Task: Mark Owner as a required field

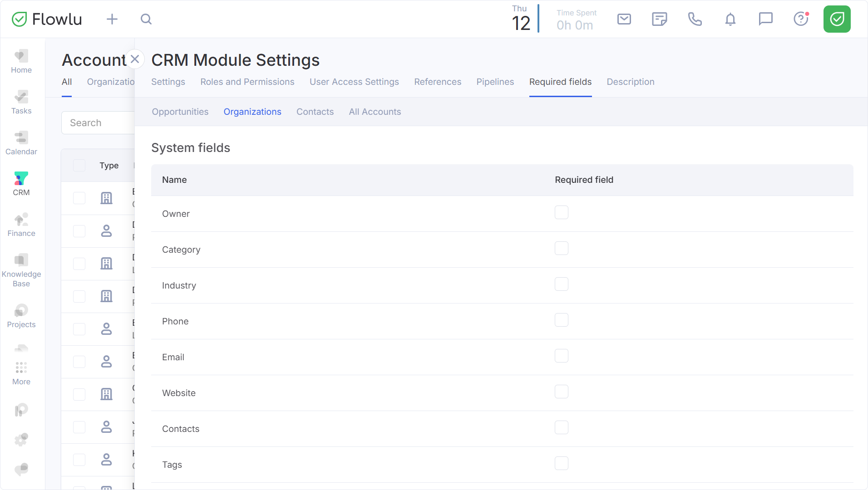Action: pyautogui.click(x=562, y=212)
